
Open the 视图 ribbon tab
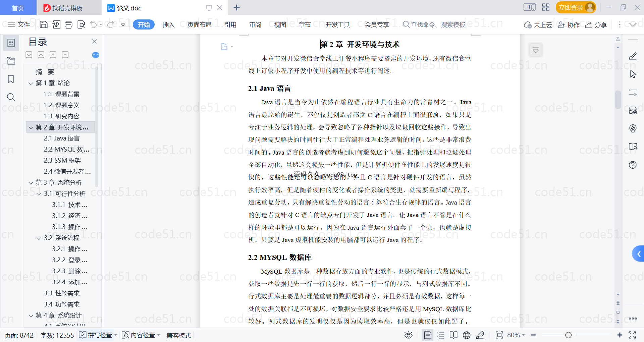pos(280,24)
